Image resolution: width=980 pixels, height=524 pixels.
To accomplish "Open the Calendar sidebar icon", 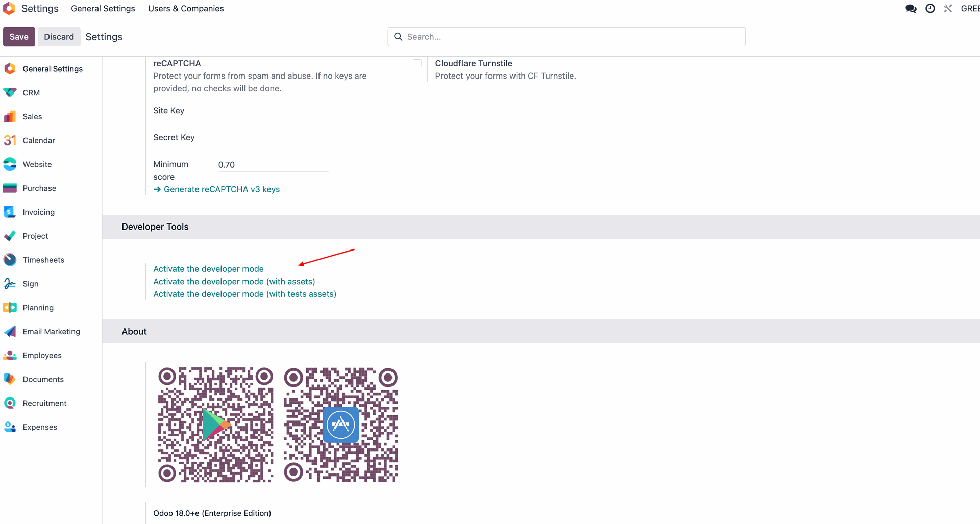I will tap(10, 140).
